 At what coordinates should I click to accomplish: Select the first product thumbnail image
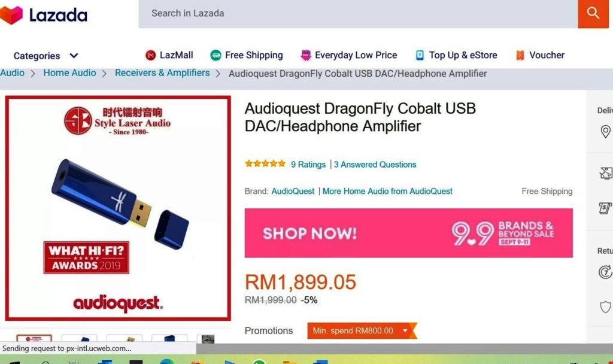click(x=34, y=339)
